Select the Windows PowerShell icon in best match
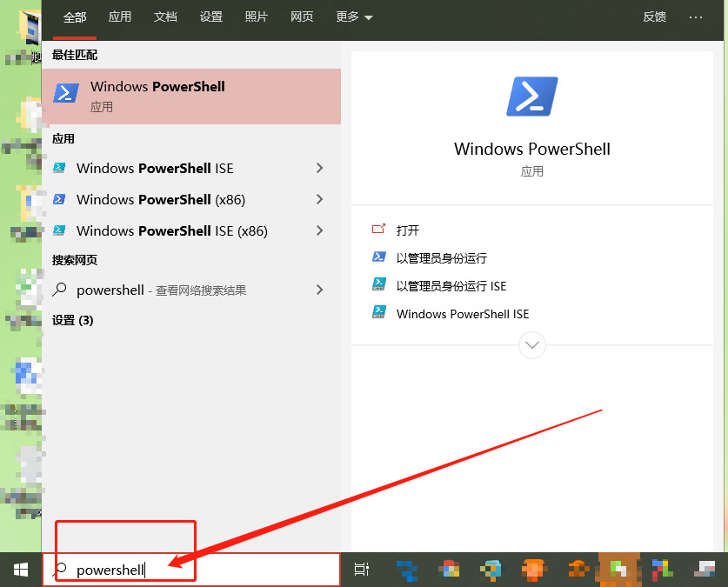 pyautogui.click(x=65, y=92)
